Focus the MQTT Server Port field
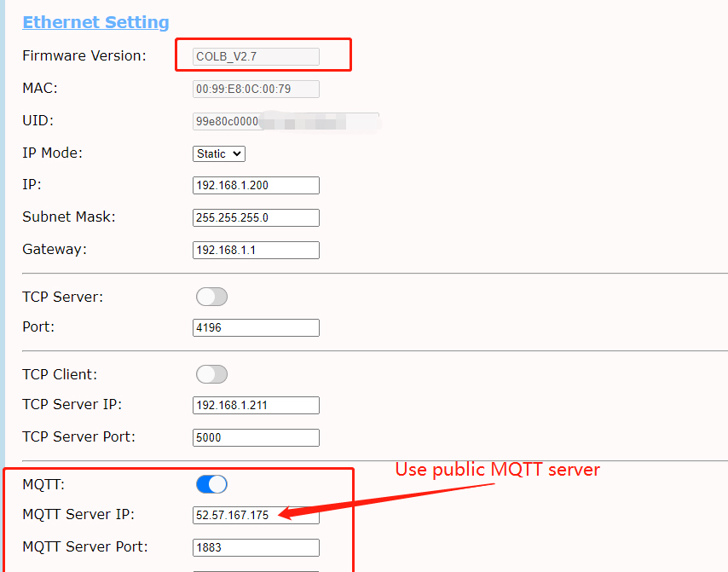The image size is (728, 572). (x=256, y=547)
